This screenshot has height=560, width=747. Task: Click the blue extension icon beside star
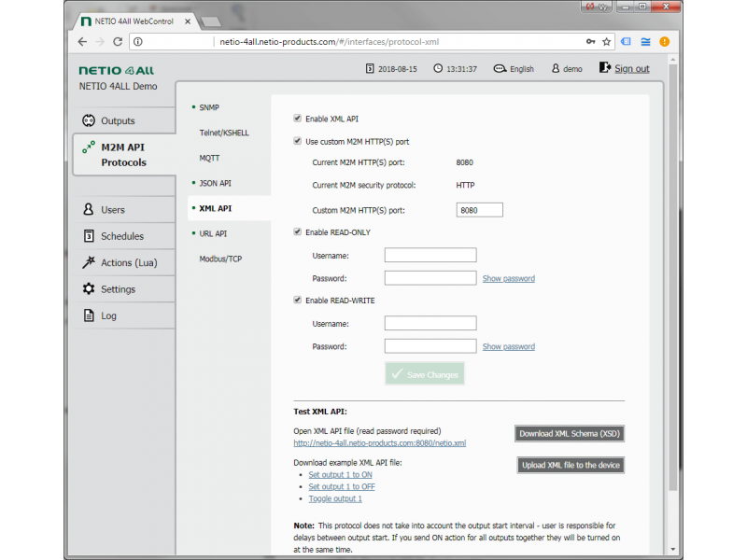[x=626, y=42]
